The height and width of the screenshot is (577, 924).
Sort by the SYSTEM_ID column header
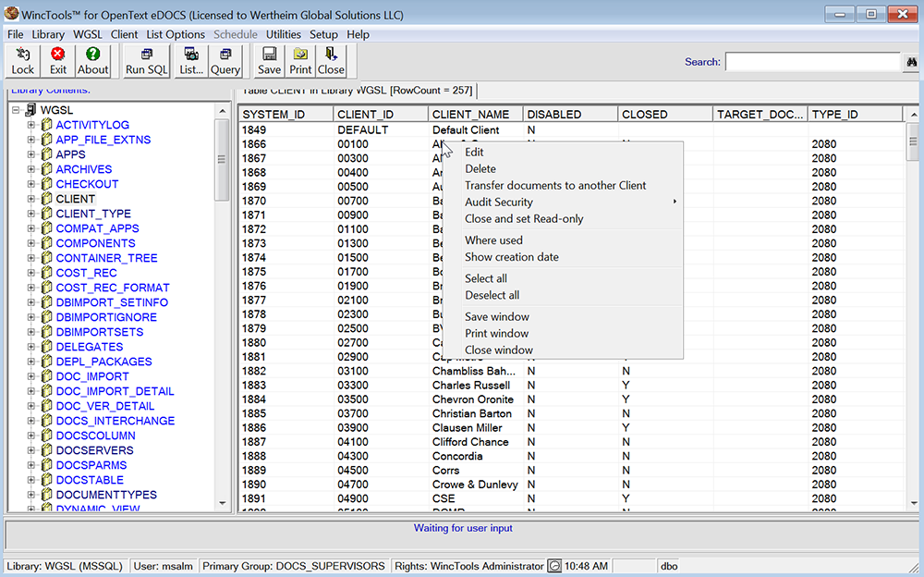coord(286,115)
